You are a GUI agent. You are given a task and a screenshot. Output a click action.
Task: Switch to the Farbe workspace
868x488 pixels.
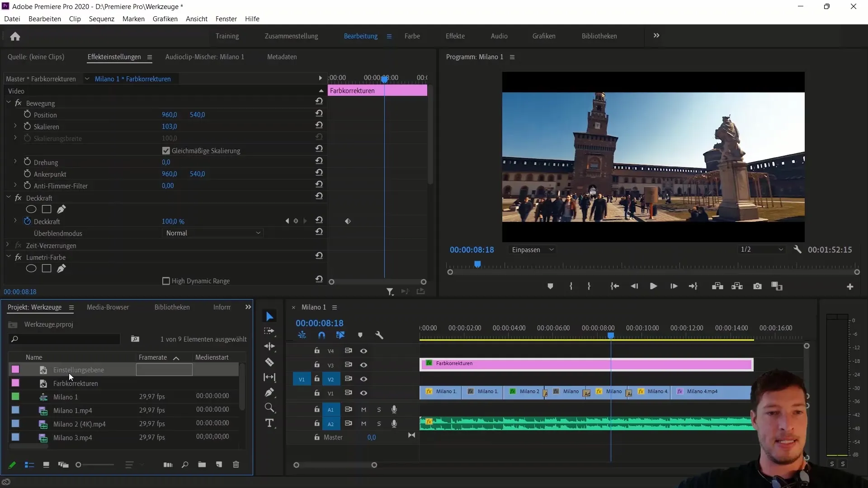pyautogui.click(x=412, y=36)
